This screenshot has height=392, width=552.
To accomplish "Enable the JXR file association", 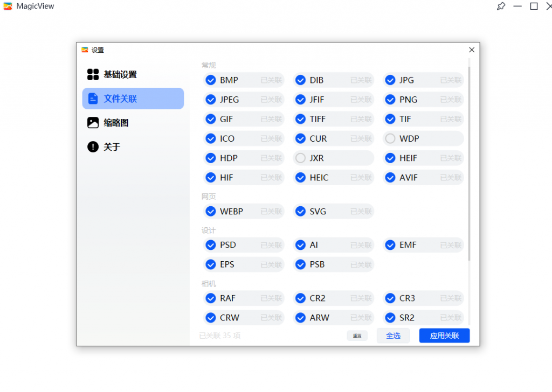I will pyautogui.click(x=300, y=158).
